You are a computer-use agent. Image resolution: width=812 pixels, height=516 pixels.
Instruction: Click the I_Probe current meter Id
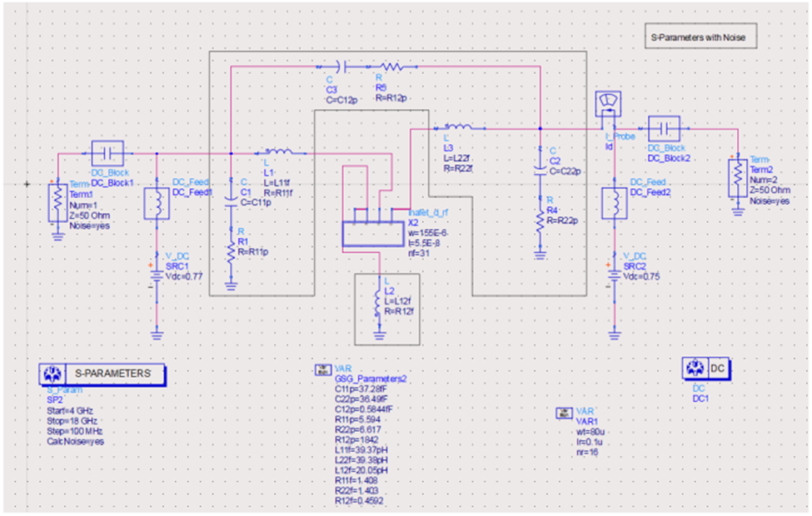(x=609, y=102)
